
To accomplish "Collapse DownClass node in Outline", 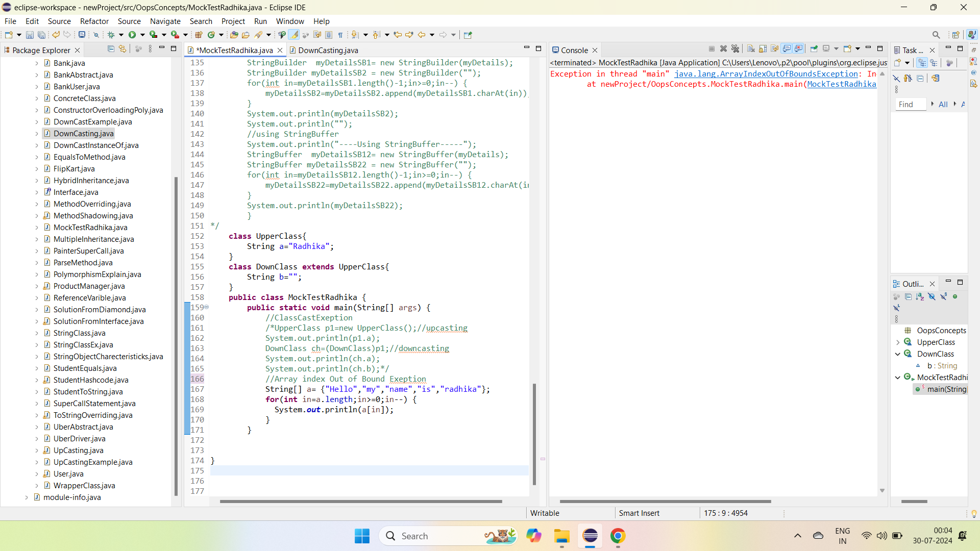I will pyautogui.click(x=898, y=354).
